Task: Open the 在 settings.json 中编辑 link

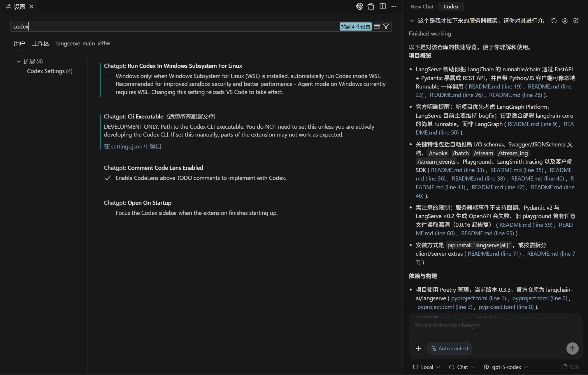Action: (133, 146)
